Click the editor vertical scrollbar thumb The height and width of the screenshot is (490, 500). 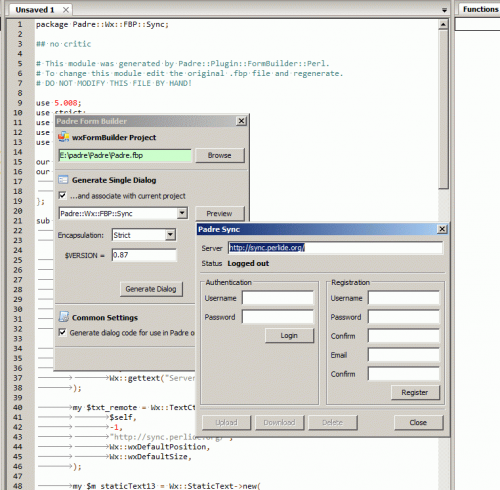point(443,110)
